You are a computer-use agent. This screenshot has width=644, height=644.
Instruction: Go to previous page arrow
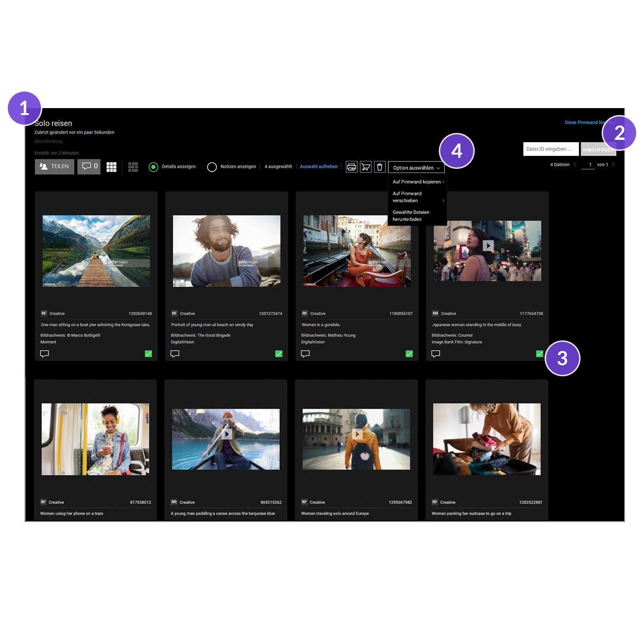[575, 164]
